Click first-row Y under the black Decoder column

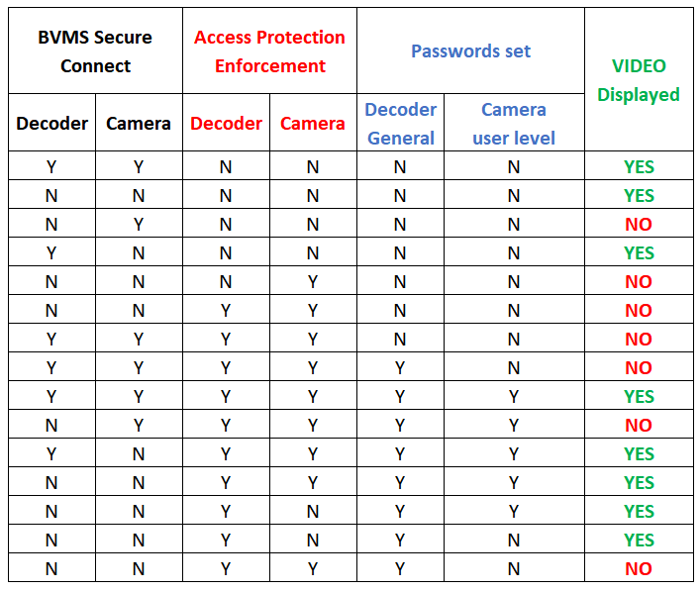[x=52, y=167]
